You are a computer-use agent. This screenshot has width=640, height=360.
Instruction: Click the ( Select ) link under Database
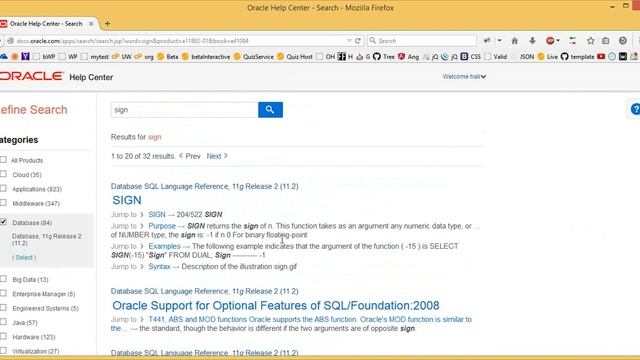click(24, 258)
